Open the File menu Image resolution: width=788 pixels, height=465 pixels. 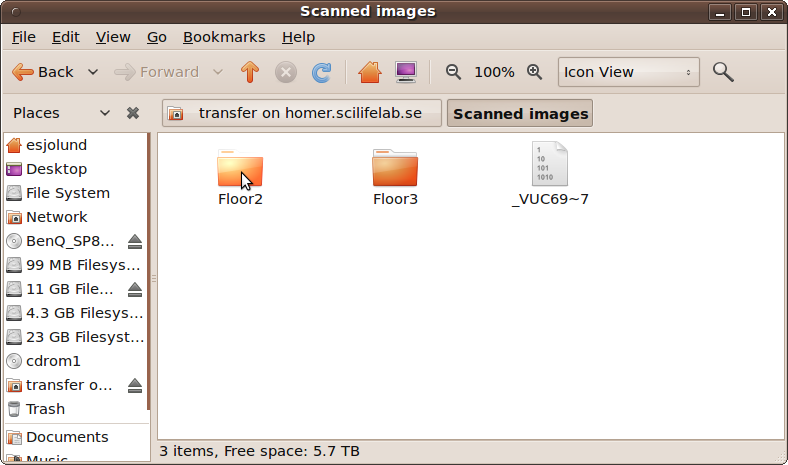[x=24, y=37]
